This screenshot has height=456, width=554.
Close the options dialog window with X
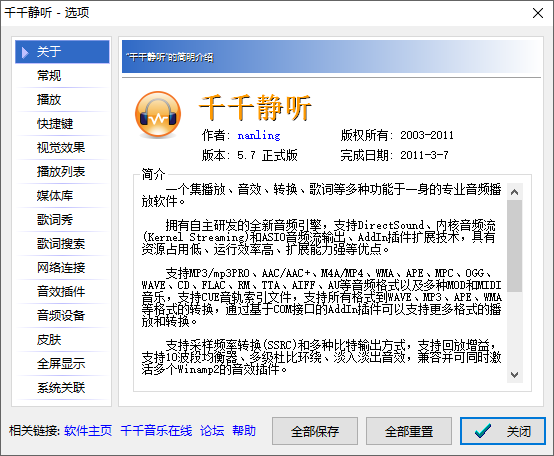pos(538,13)
